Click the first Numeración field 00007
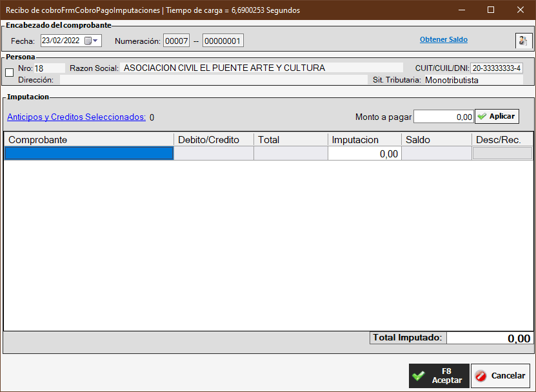The image size is (536, 392). pos(176,41)
